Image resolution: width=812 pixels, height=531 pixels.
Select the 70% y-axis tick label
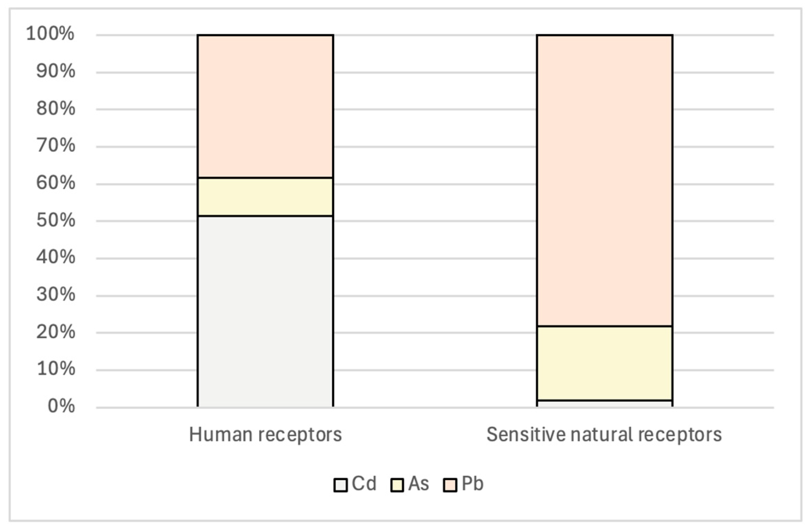[55, 146]
